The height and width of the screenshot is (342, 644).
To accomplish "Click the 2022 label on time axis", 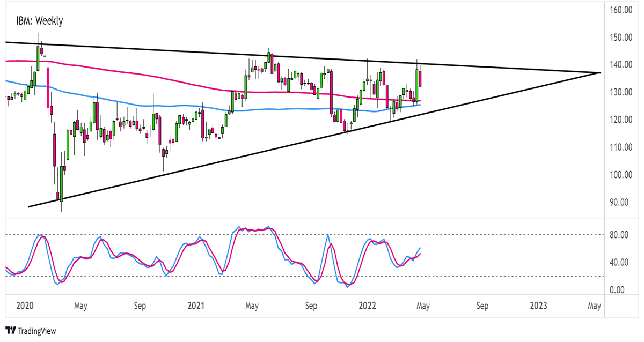I will [x=367, y=306].
